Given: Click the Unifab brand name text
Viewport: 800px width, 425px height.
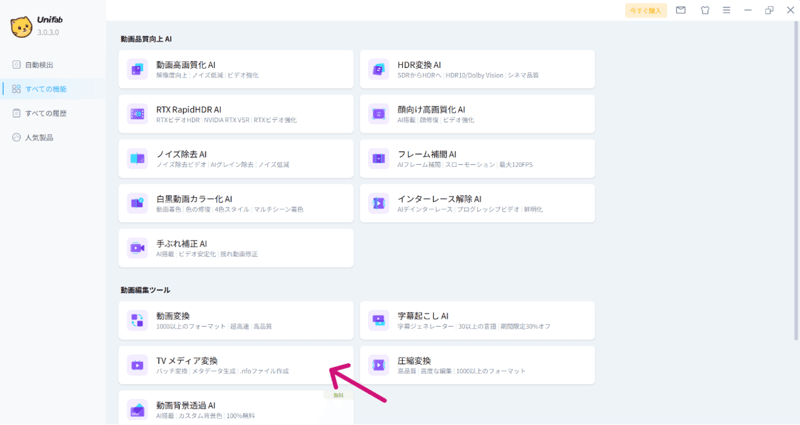Looking at the screenshot, I should click(49, 20).
